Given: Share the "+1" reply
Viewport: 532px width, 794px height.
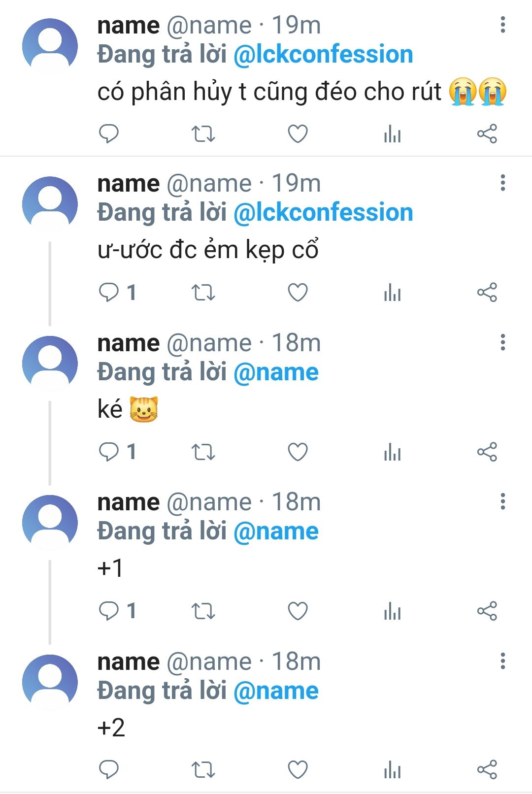Looking at the screenshot, I should (x=487, y=611).
